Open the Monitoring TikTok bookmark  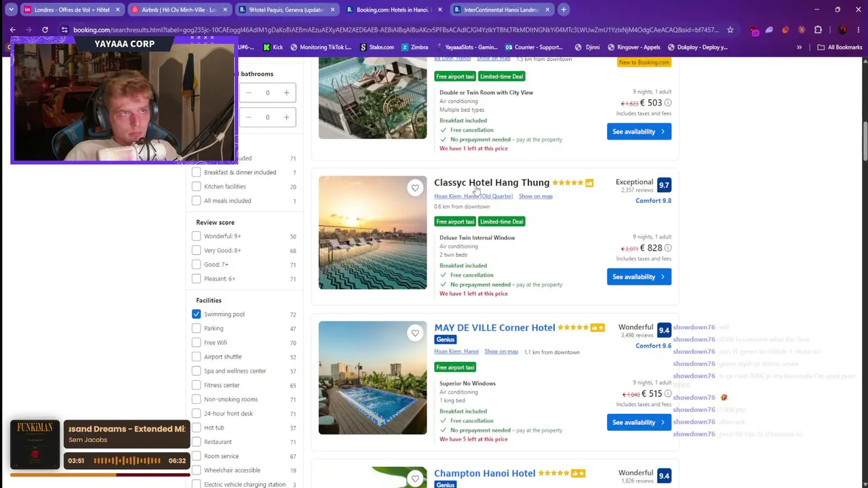pyautogui.click(x=321, y=47)
